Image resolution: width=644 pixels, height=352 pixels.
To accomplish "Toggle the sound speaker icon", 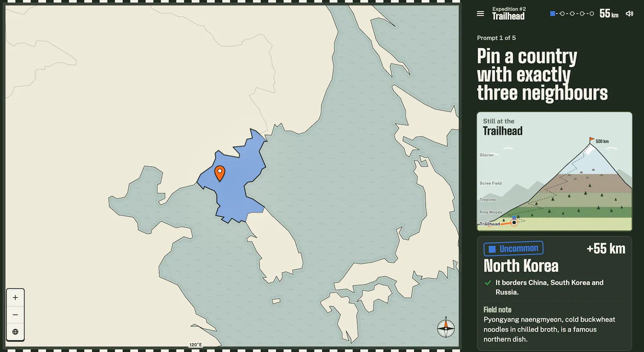I will pos(630,14).
